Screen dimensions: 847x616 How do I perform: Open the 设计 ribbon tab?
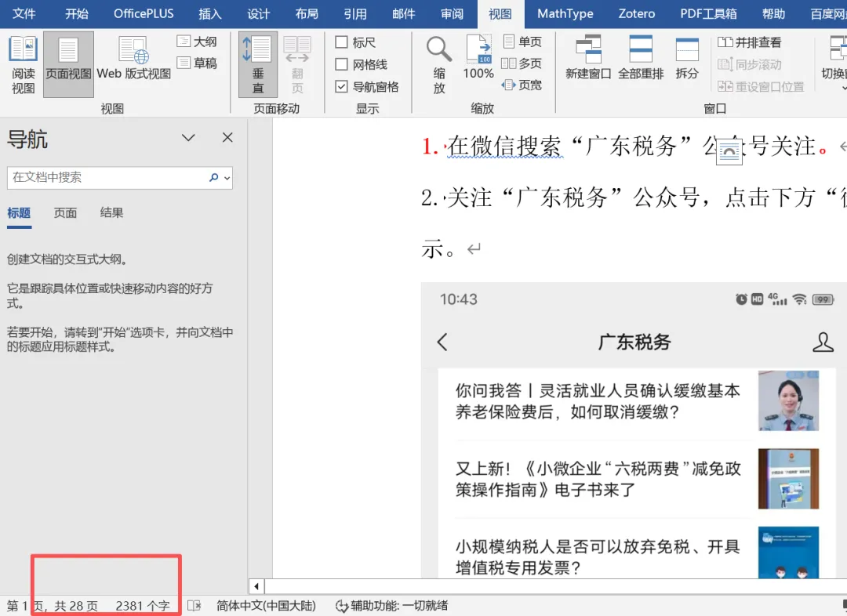pyautogui.click(x=258, y=13)
